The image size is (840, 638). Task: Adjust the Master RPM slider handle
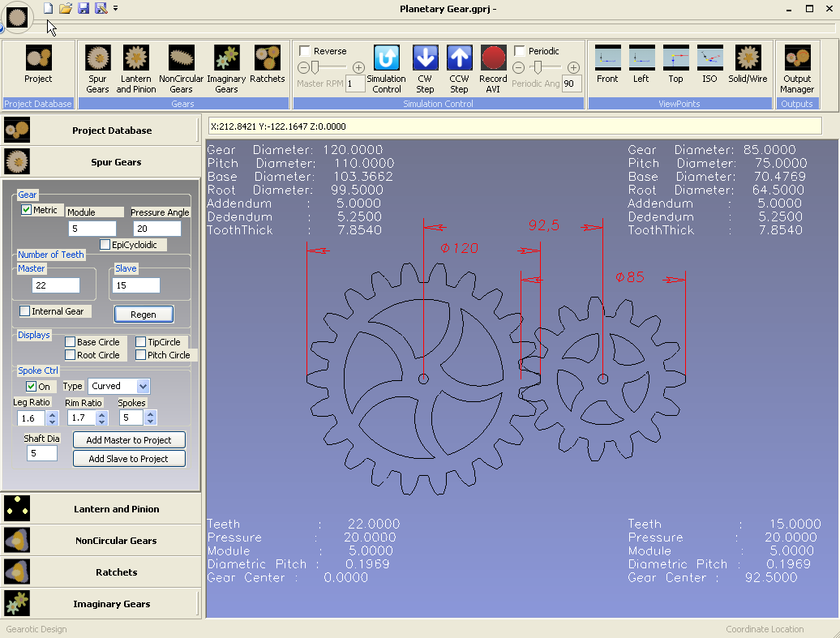click(x=315, y=67)
